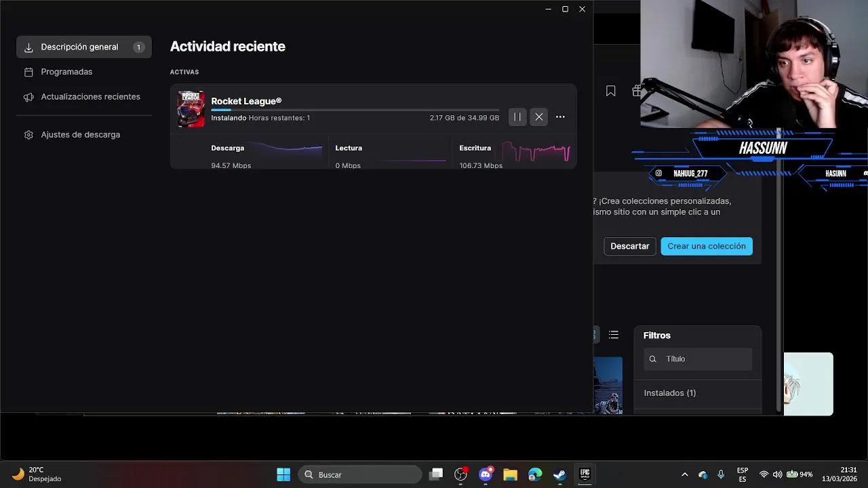868x488 pixels.
Task: Open Discord from the taskbar
Action: point(486,474)
